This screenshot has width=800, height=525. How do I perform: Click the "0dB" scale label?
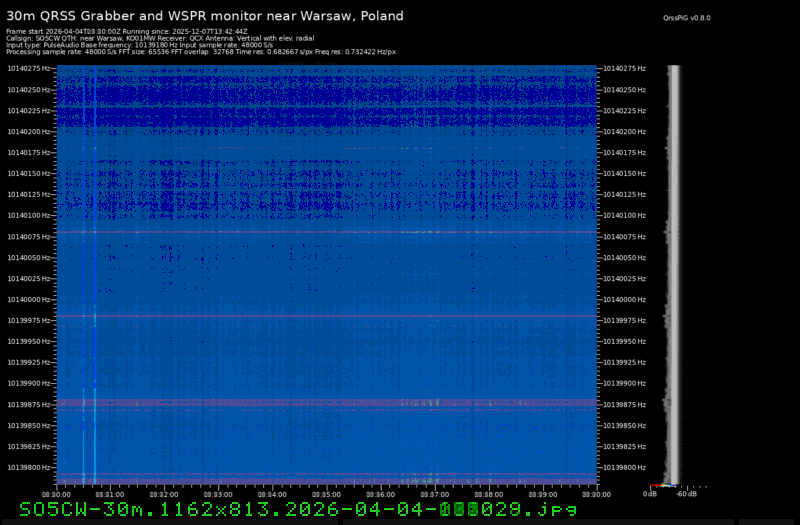pyautogui.click(x=649, y=494)
